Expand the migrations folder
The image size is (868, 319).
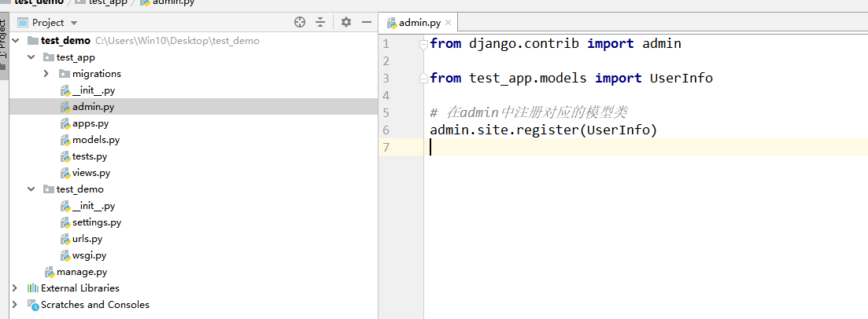point(47,74)
